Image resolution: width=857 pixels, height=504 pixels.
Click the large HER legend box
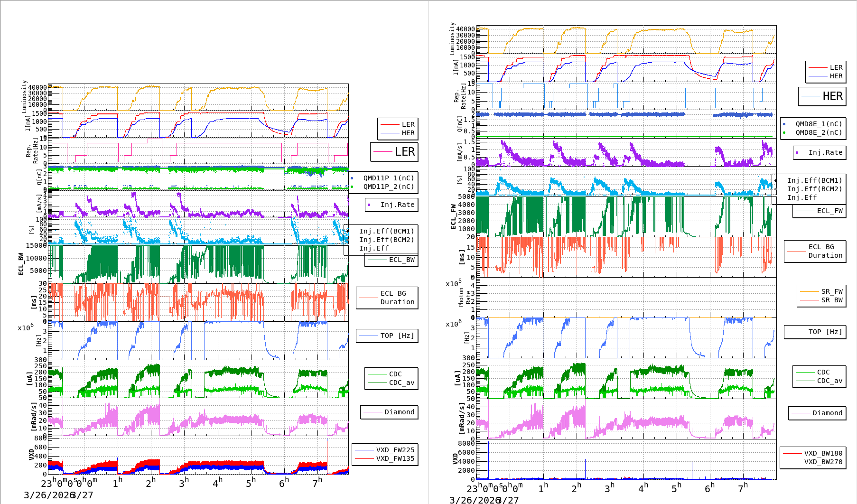pyautogui.click(x=822, y=96)
